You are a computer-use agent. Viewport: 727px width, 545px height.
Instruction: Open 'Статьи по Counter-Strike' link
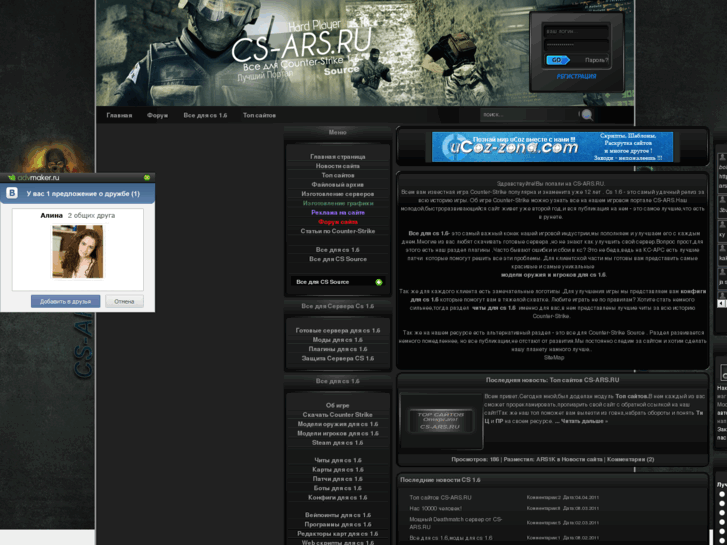[x=338, y=231]
